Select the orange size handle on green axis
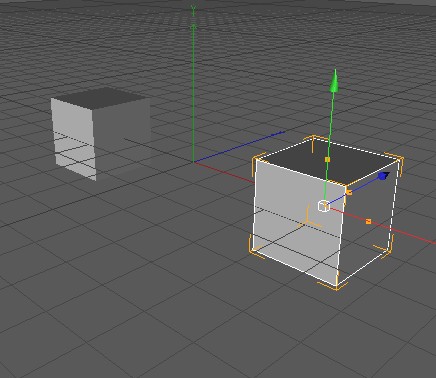The image size is (436, 378). pyautogui.click(x=327, y=160)
